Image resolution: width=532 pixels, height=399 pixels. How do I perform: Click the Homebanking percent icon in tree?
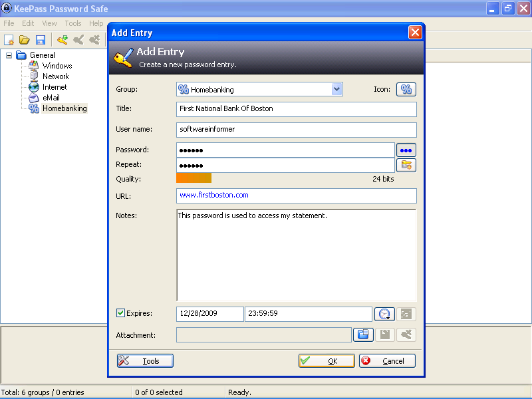[34, 108]
